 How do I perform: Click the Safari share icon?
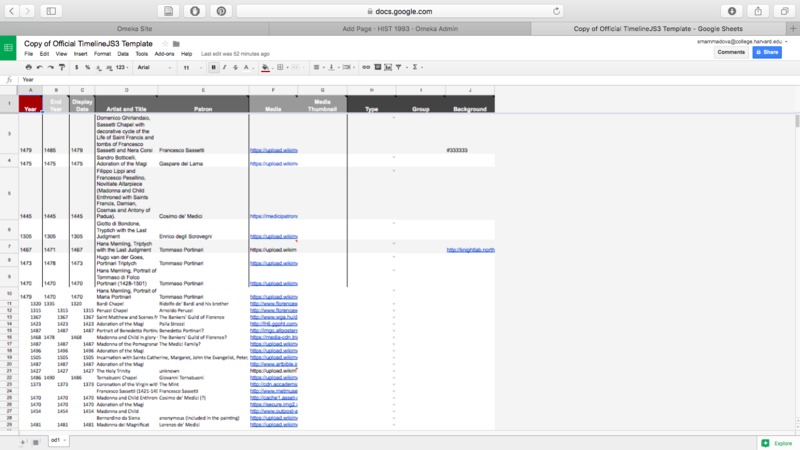pyautogui.click(x=758, y=11)
